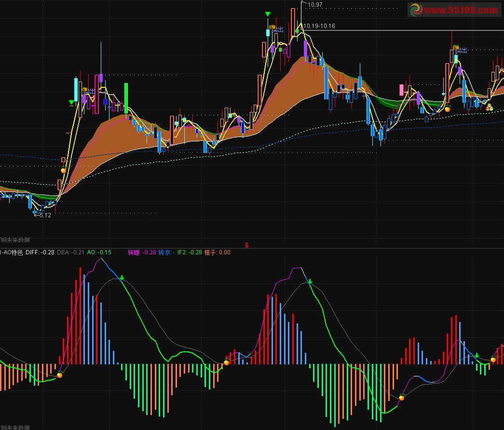Click the green down arrow on first oscillator peak
This screenshot has height=430, width=504.
(x=122, y=278)
